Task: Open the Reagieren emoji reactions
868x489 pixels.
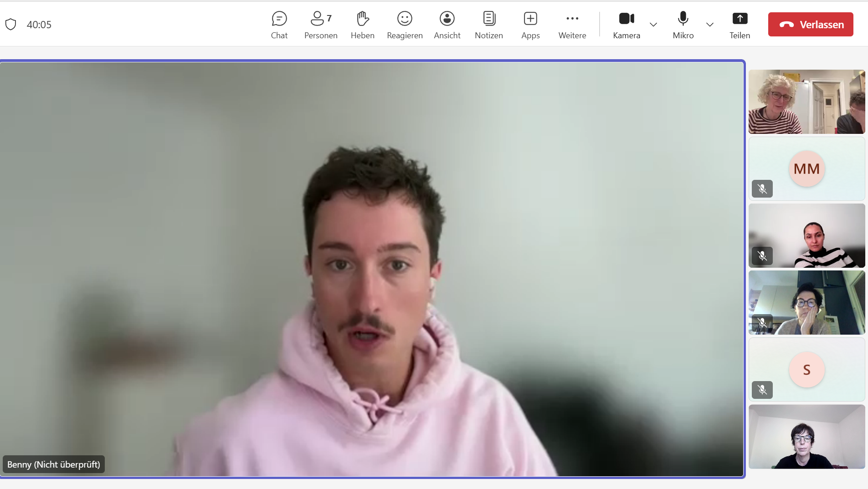Action: point(405,25)
